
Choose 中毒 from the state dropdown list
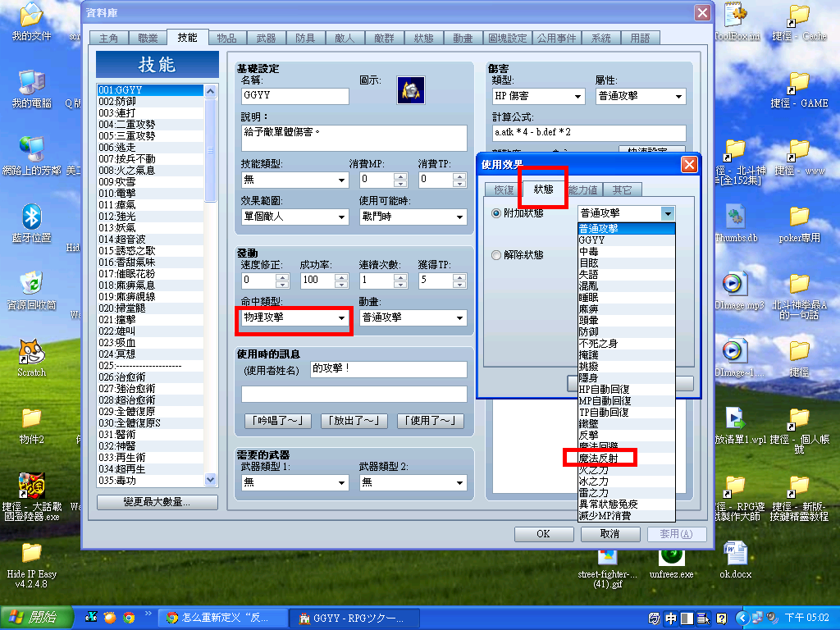click(626, 252)
